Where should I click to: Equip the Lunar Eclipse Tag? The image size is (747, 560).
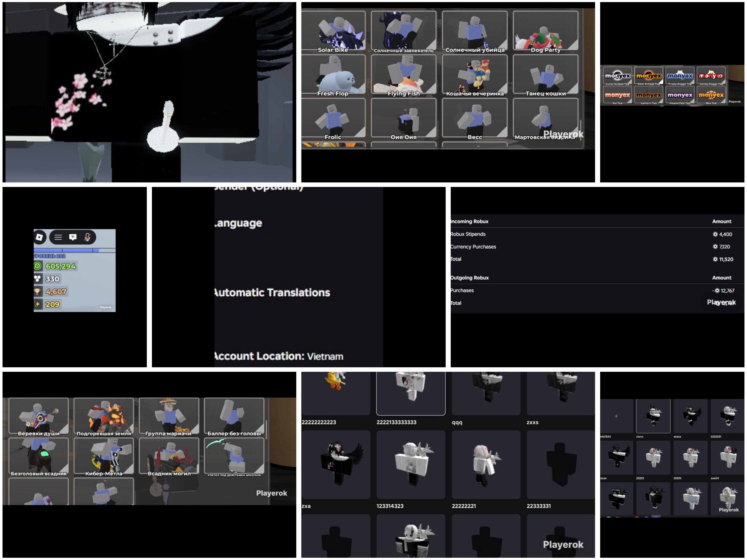click(x=617, y=76)
